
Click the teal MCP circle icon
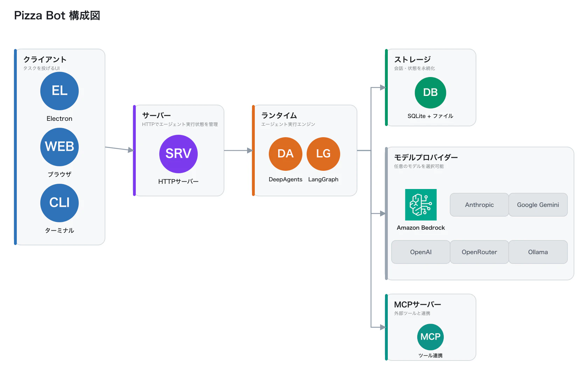coord(430,337)
